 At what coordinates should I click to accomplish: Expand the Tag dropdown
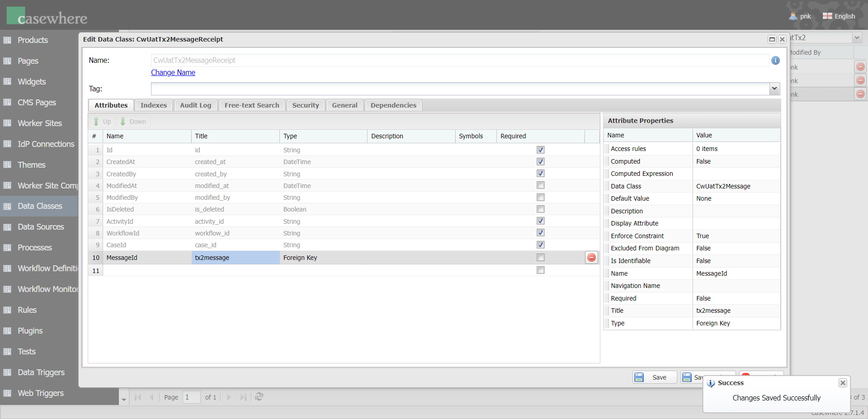pyautogui.click(x=774, y=89)
